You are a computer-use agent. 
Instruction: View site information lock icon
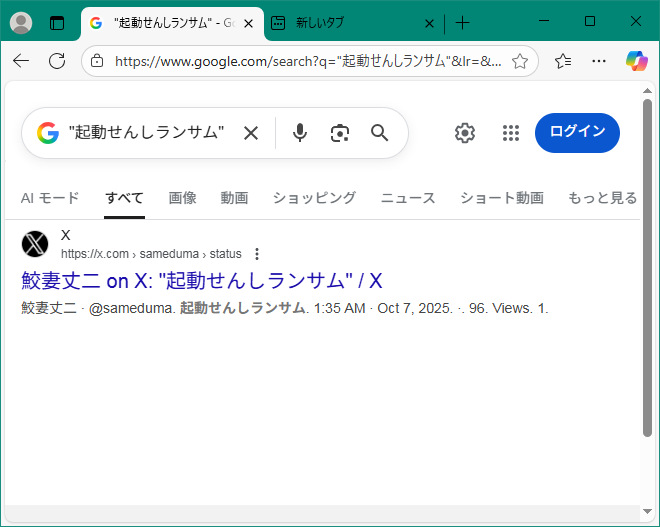(97, 61)
